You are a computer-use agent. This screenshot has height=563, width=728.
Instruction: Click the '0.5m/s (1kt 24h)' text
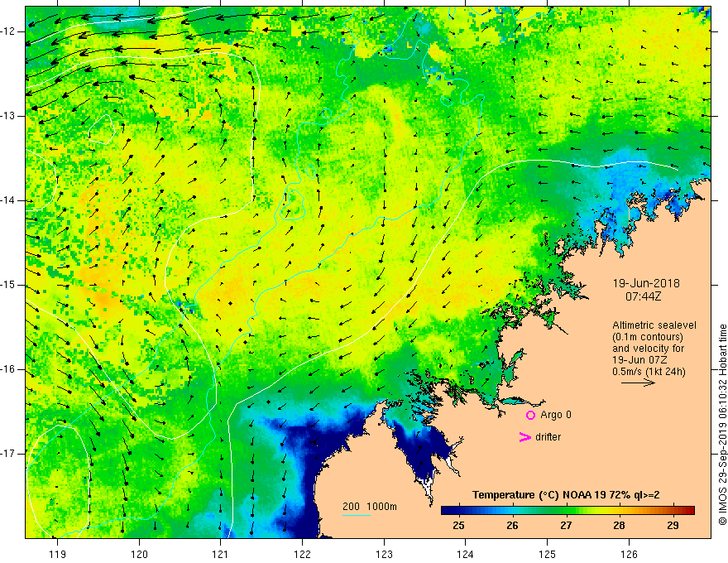coord(649,372)
